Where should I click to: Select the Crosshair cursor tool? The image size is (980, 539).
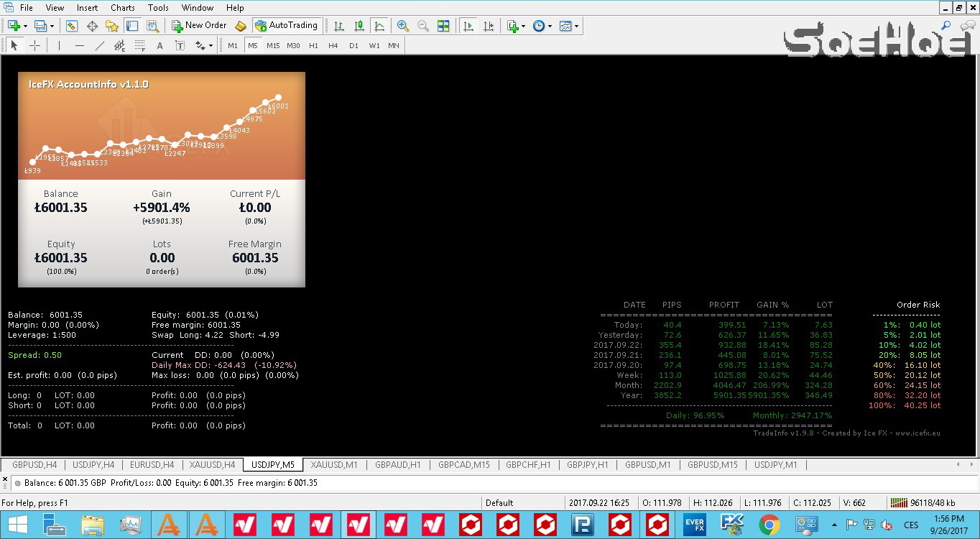coord(34,45)
